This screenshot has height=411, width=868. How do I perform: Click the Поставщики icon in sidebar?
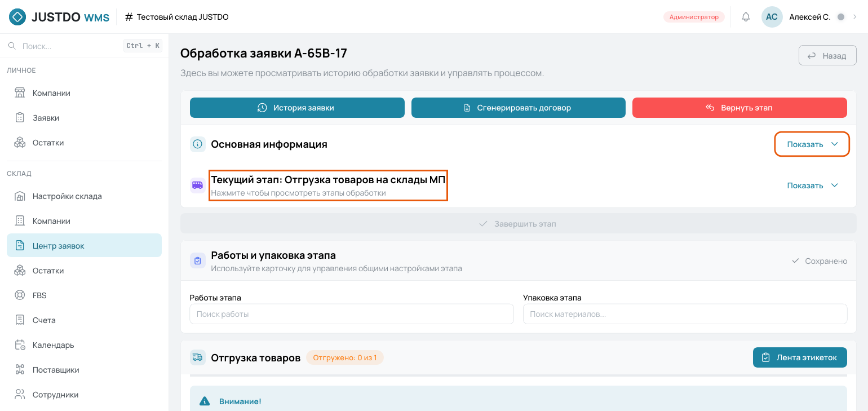[20, 370]
